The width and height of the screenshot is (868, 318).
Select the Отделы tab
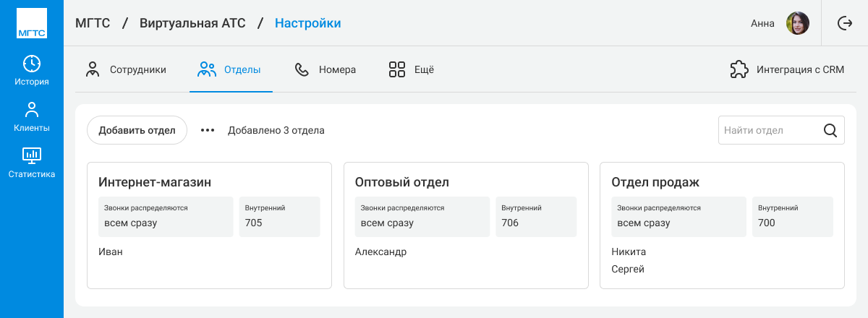pyautogui.click(x=230, y=70)
